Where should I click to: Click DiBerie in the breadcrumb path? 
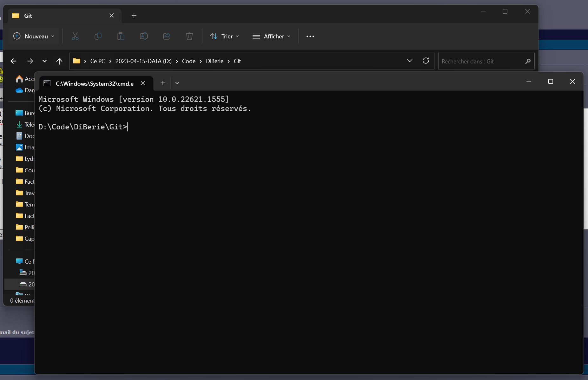215,61
